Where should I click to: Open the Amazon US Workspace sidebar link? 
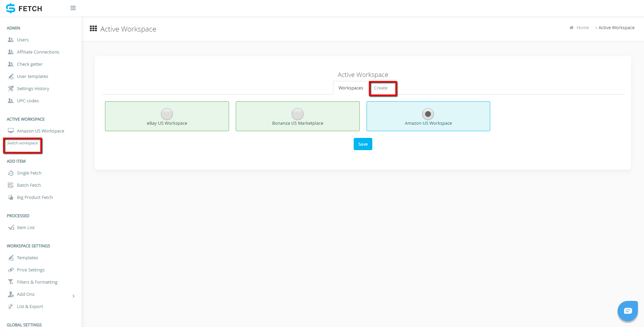tap(41, 131)
